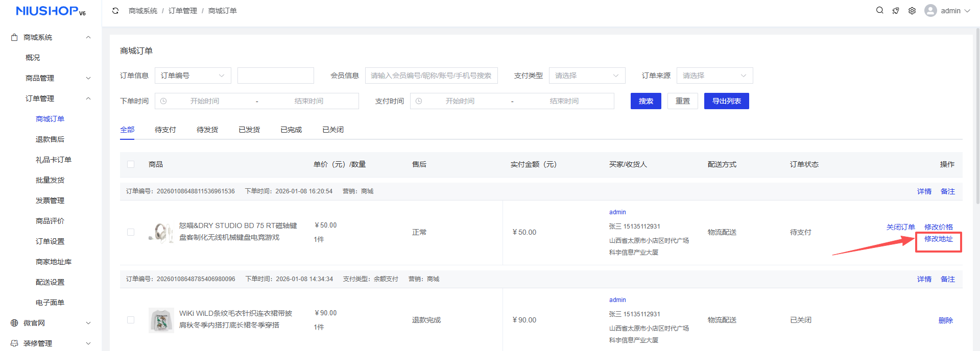Click clock icon in 下单时间 field
The width and height of the screenshot is (980, 351).
pyautogui.click(x=163, y=101)
